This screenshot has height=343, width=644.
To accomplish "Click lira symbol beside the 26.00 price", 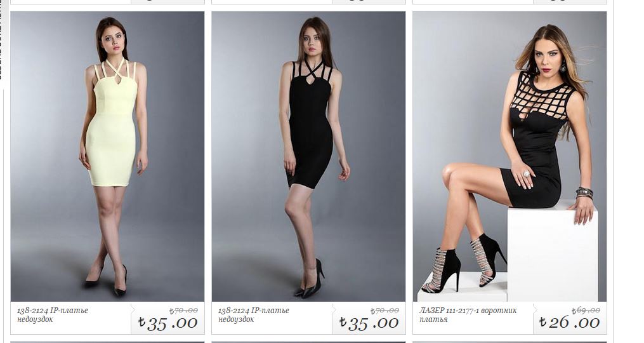I will click(x=543, y=321).
